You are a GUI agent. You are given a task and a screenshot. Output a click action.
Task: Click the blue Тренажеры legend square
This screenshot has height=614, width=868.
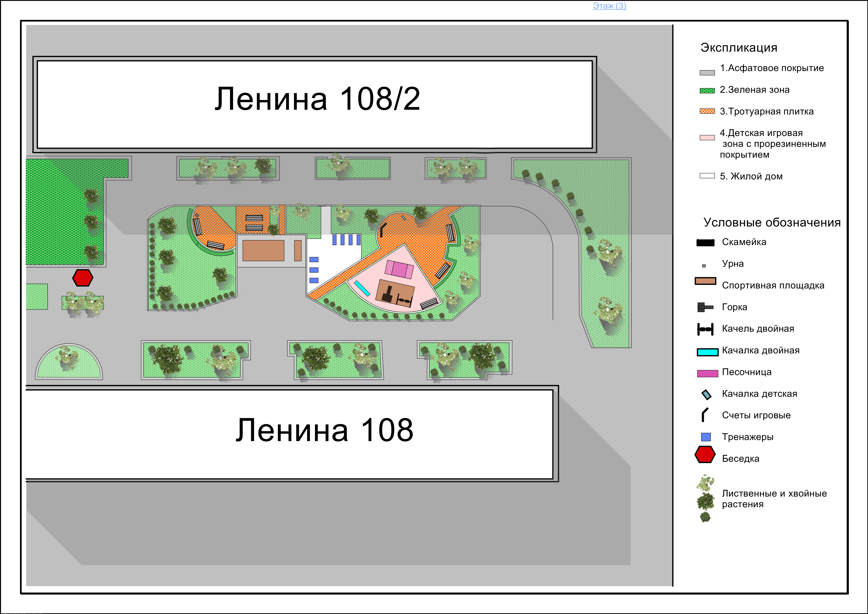pos(706,437)
